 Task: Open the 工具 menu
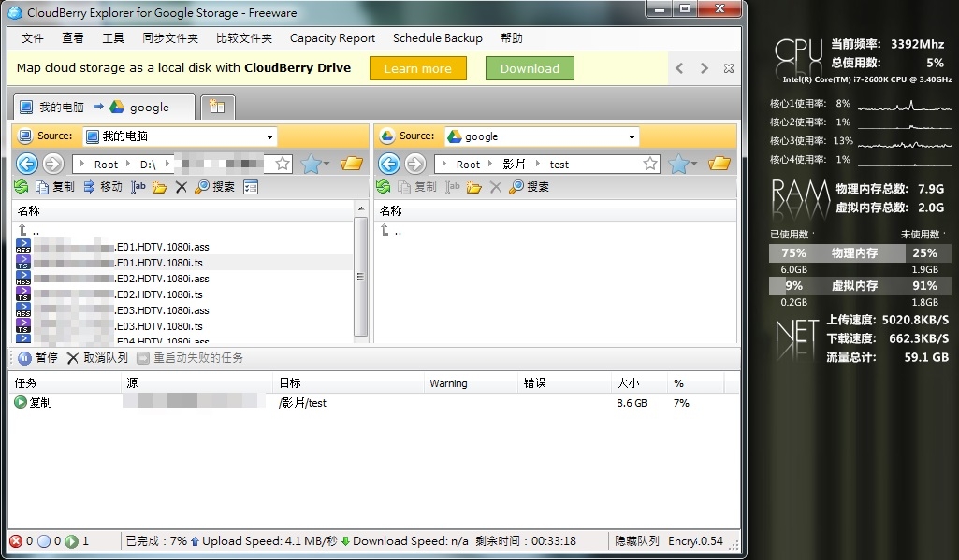point(113,38)
